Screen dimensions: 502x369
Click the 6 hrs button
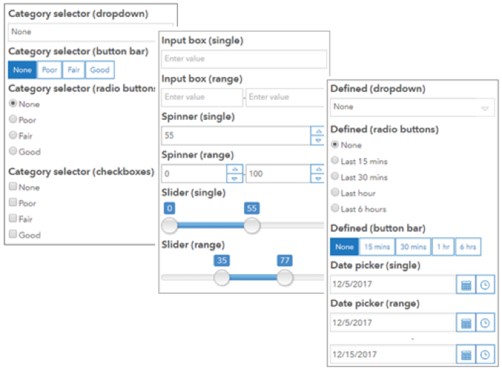click(x=468, y=247)
